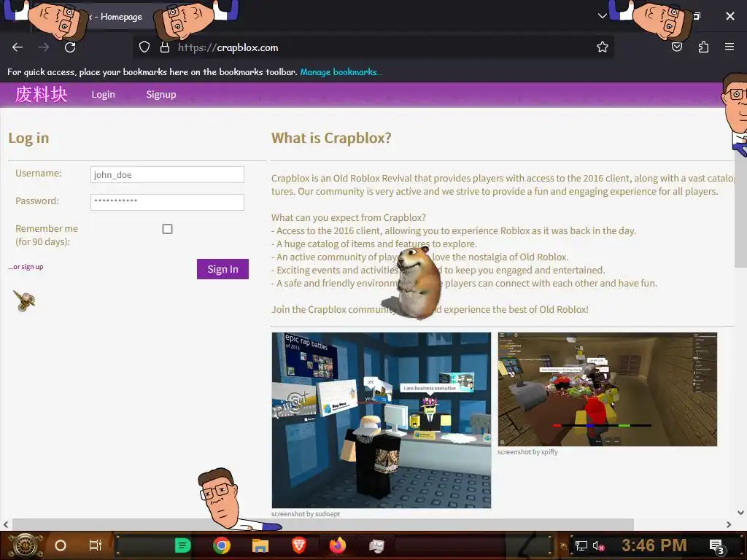View site security lock information

(x=165, y=47)
